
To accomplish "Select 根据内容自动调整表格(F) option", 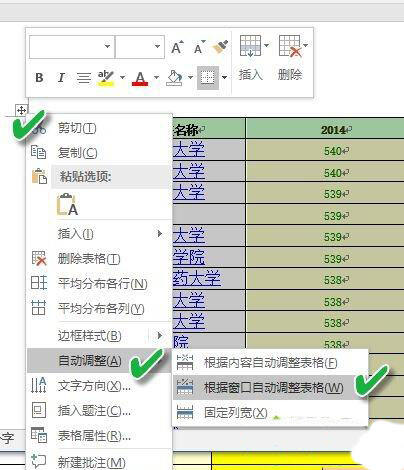I will tap(270, 363).
